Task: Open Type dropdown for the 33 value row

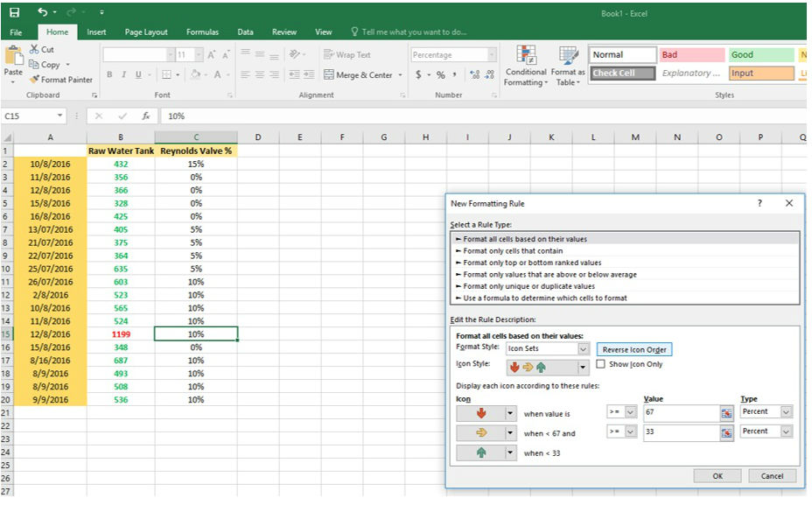Action: [x=786, y=431]
